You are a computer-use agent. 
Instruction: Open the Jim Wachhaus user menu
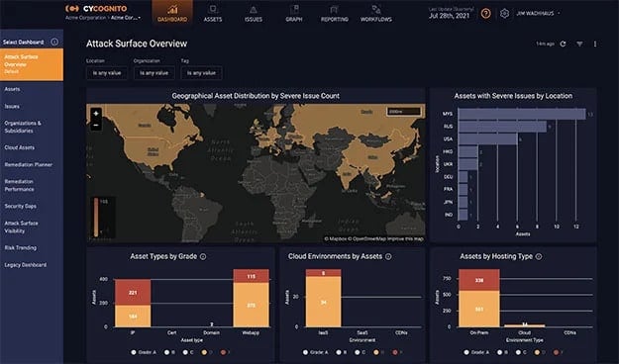[x=538, y=14]
